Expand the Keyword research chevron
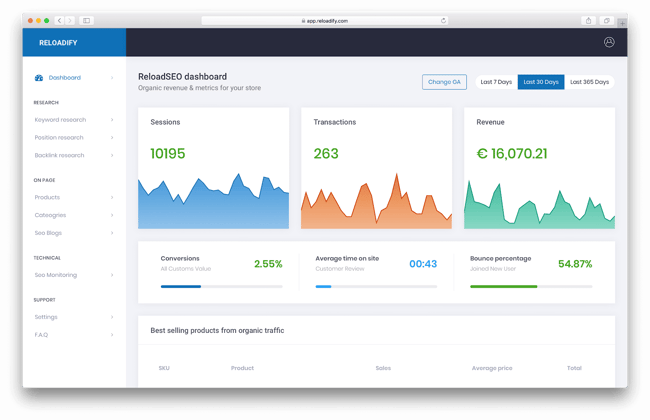650x420 pixels. [112, 120]
